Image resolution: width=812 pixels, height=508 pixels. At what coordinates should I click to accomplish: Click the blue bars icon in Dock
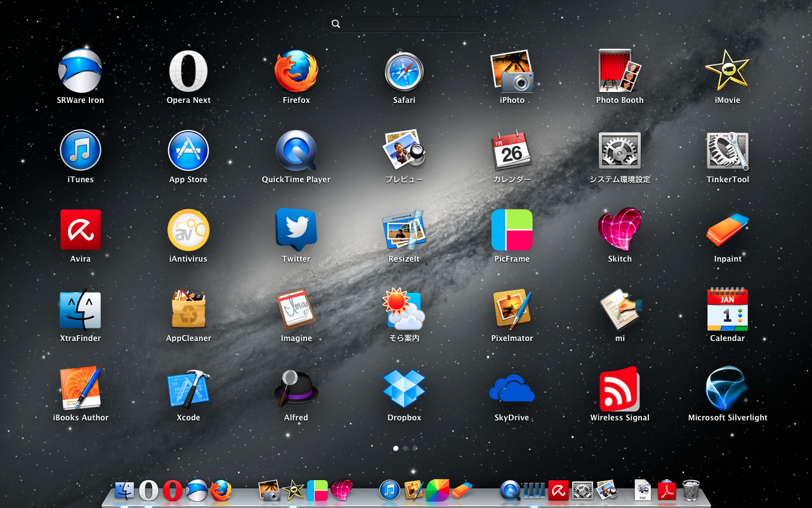[534, 490]
